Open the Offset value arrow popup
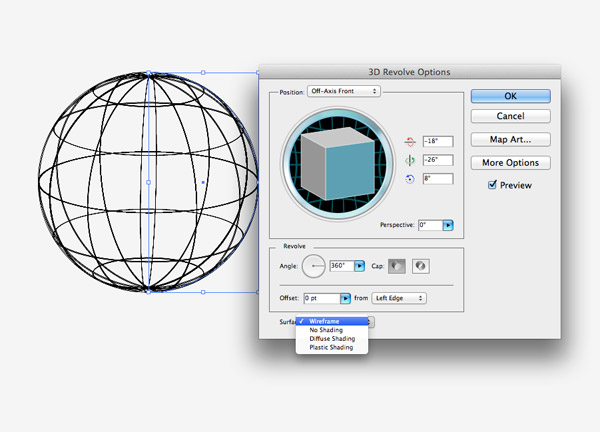Image resolution: width=600 pixels, height=432 pixels. point(346,298)
